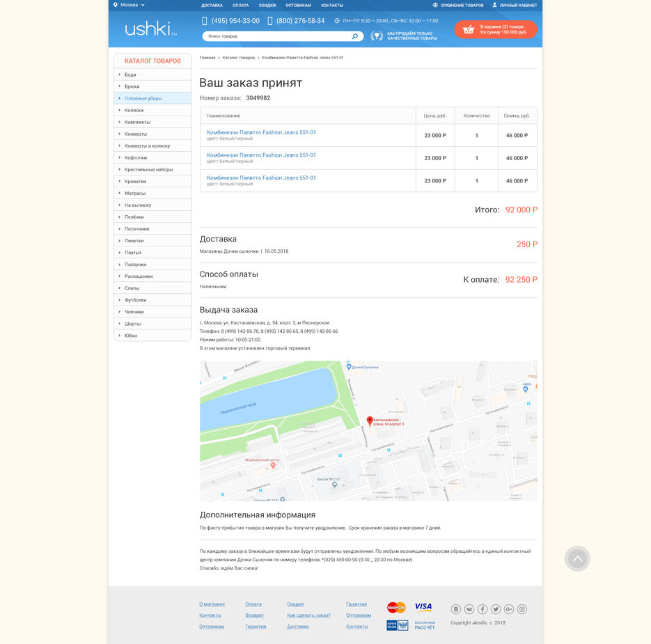Open the Москва city dropdown arrow
The width and height of the screenshot is (651, 644).
(143, 6)
